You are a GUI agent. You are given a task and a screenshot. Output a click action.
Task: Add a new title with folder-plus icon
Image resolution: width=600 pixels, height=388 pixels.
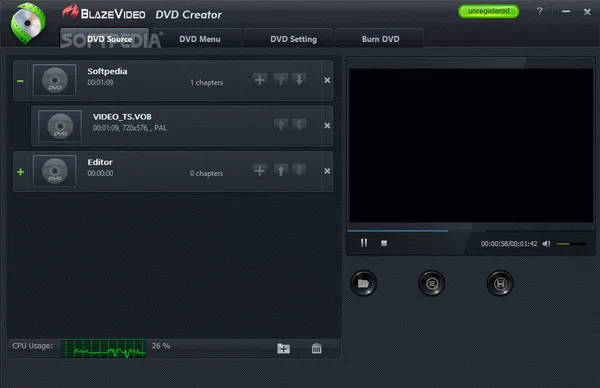point(283,348)
